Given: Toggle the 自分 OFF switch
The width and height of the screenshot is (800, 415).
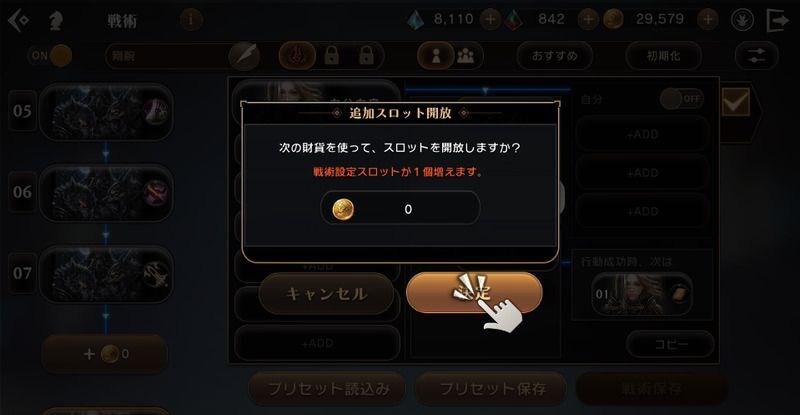Looking at the screenshot, I should 681,99.
